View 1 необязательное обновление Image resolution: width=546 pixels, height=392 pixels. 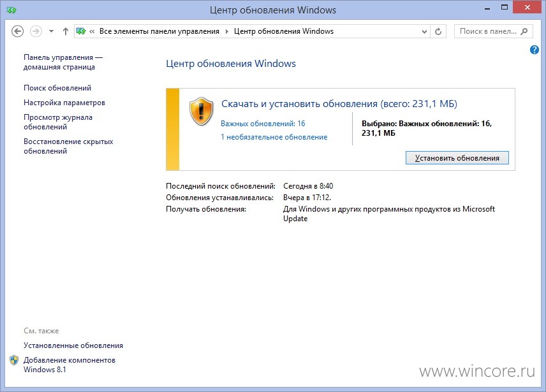click(274, 137)
